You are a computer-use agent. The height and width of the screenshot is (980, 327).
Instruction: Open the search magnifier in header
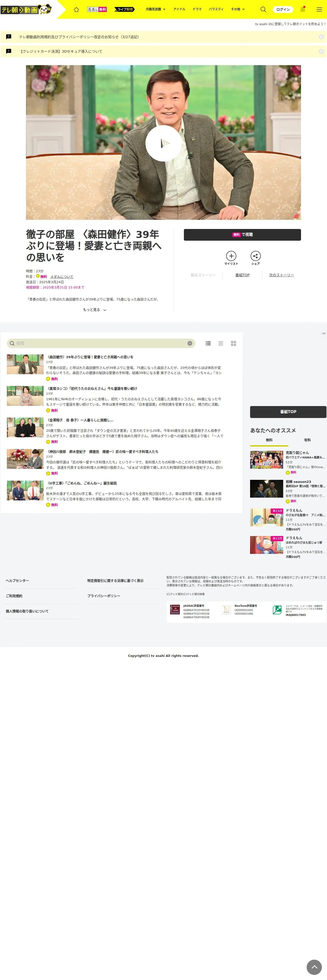(263, 9)
